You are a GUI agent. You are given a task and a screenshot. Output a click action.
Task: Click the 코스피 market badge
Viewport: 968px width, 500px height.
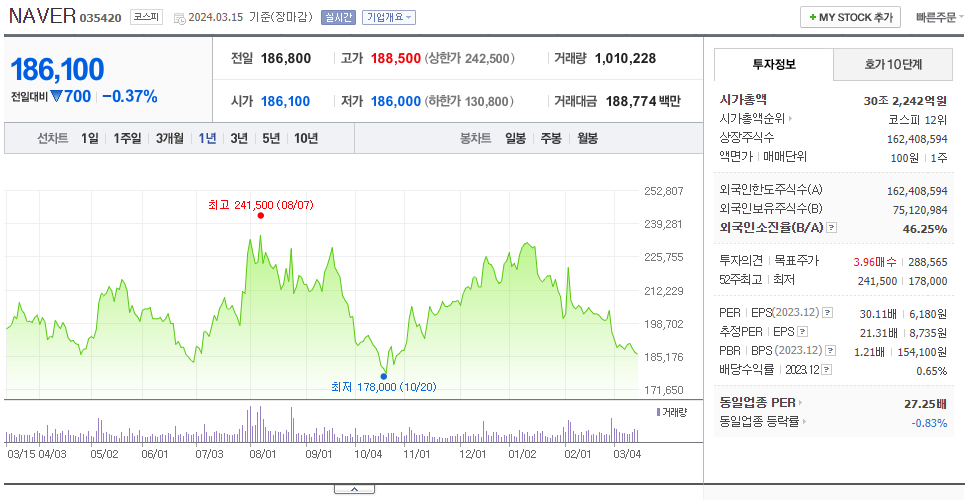[x=146, y=17]
